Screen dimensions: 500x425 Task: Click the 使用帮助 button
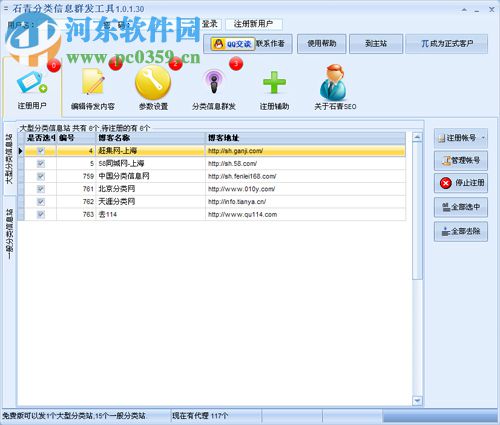(322, 43)
